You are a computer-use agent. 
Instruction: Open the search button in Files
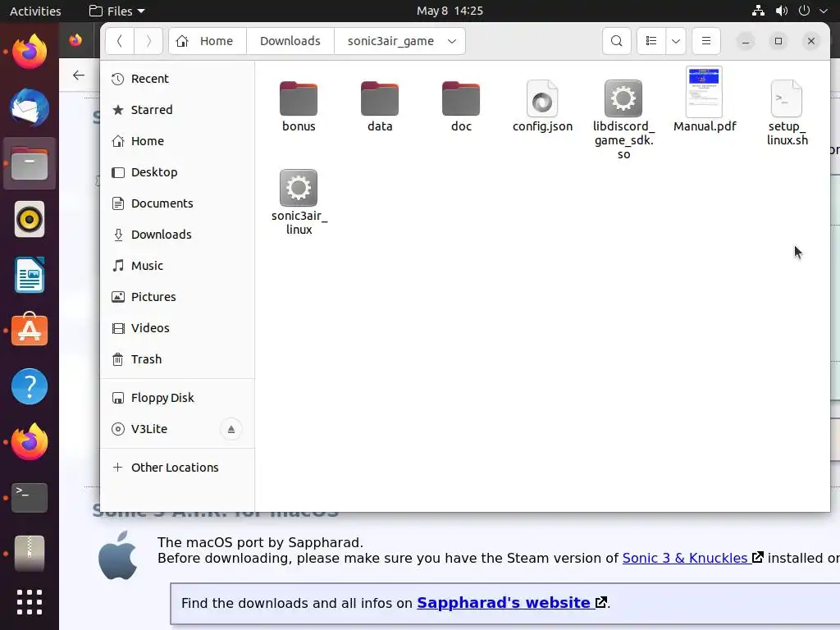click(x=617, y=41)
